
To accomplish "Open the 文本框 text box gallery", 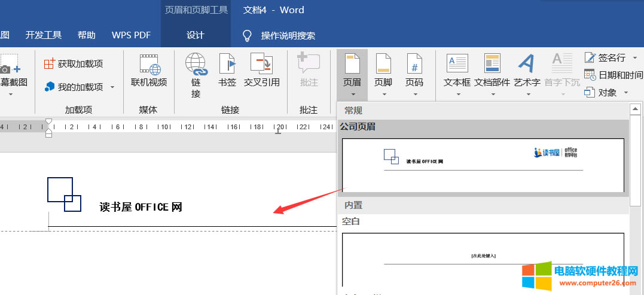I will pyautogui.click(x=457, y=71).
